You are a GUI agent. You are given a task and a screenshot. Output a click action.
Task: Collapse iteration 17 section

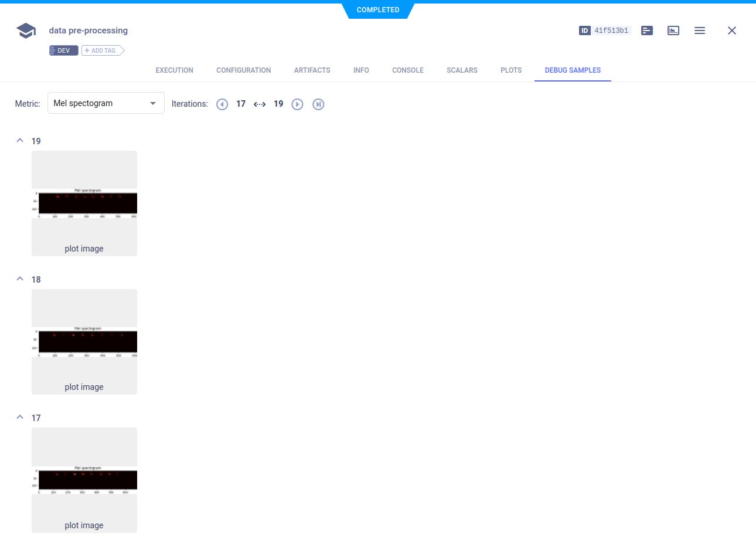pos(20,417)
